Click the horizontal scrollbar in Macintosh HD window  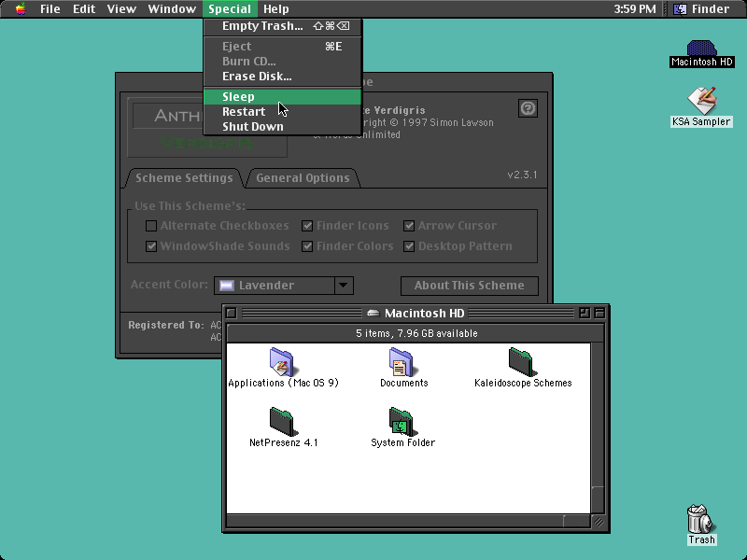[x=408, y=522]
